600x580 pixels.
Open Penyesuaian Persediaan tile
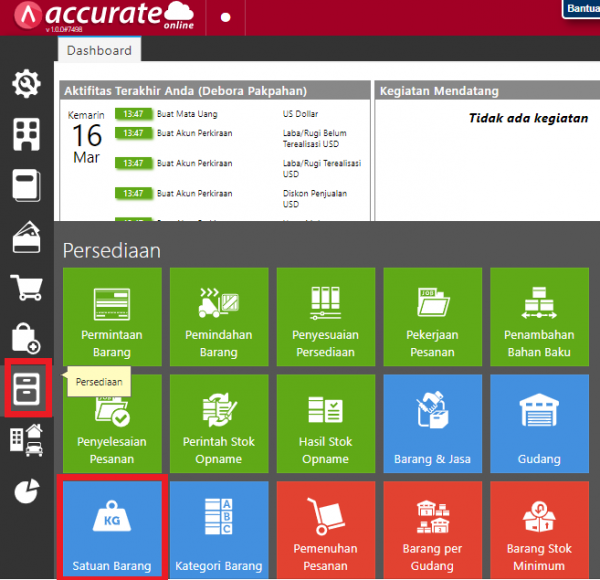coord(326,316)
